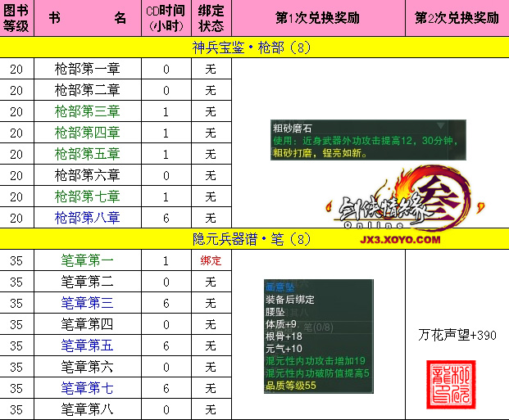Click the 画意坠 equipment tooltip

[318, 337]
